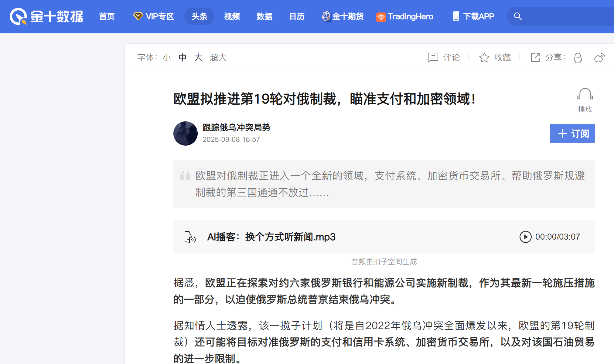Click the Jin10 Data logo
This screenshot has width=614, height=364.
[46, 16]
